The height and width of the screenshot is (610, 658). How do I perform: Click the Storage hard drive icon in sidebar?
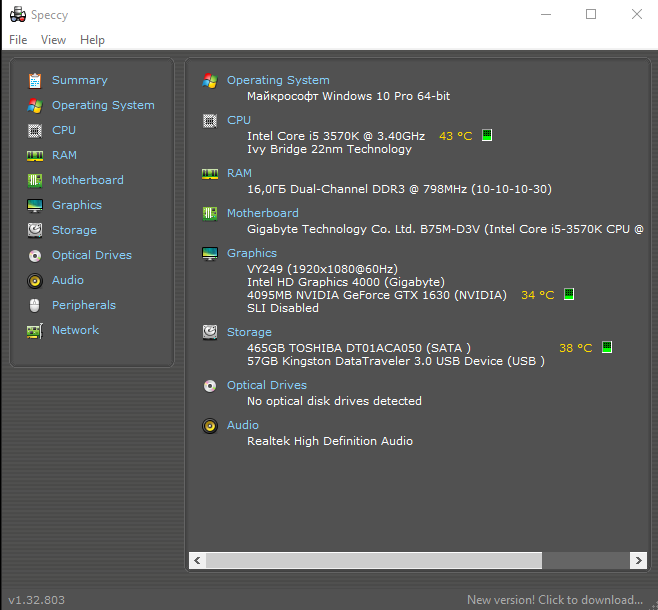(35, 230)
